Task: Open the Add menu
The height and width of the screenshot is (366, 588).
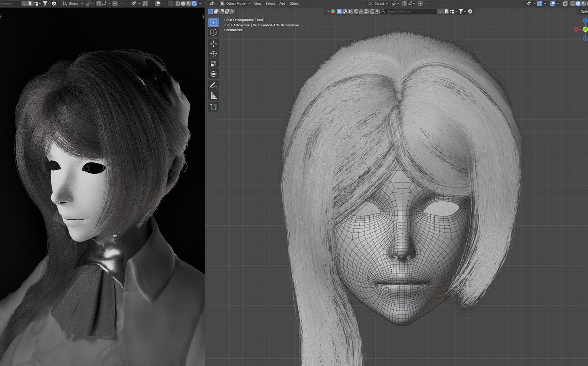Action: pos(282,4)
